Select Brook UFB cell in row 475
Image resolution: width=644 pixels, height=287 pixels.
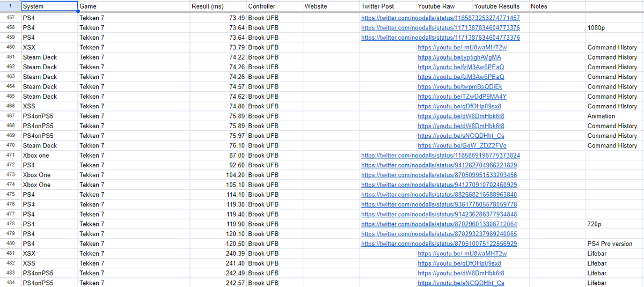pyautogui.click(x=274, y=195)
